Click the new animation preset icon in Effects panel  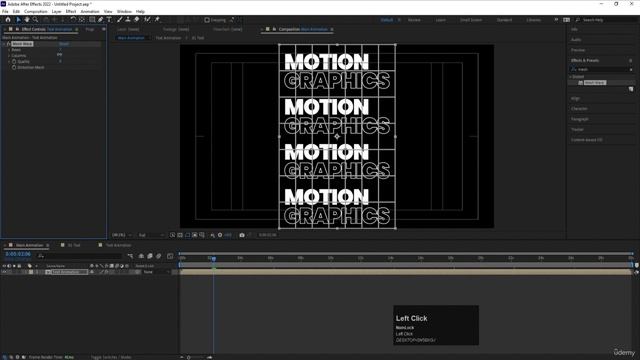[631, 89]
